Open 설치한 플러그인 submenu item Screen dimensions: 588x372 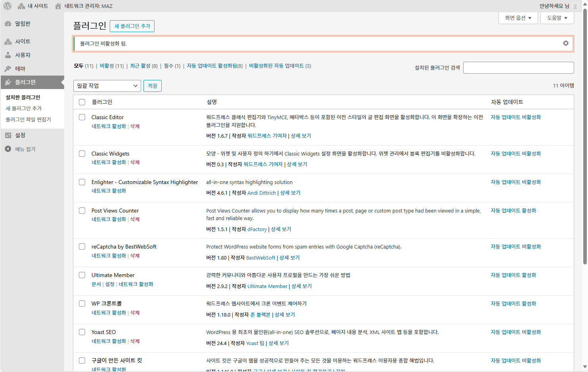23,97
